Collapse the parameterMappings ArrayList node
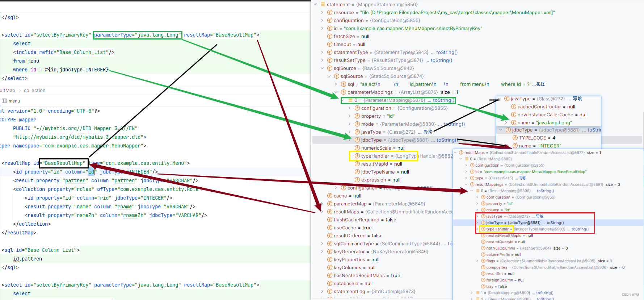 336,92
